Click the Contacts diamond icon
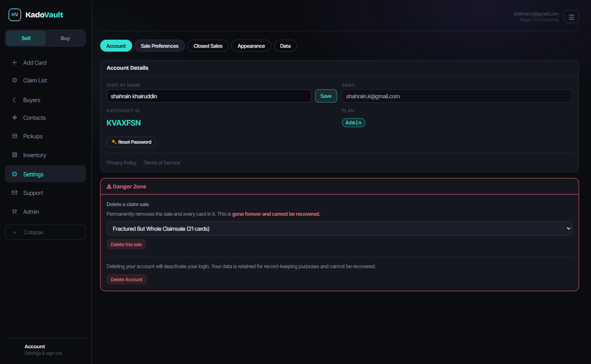 [x=15, y=117]
